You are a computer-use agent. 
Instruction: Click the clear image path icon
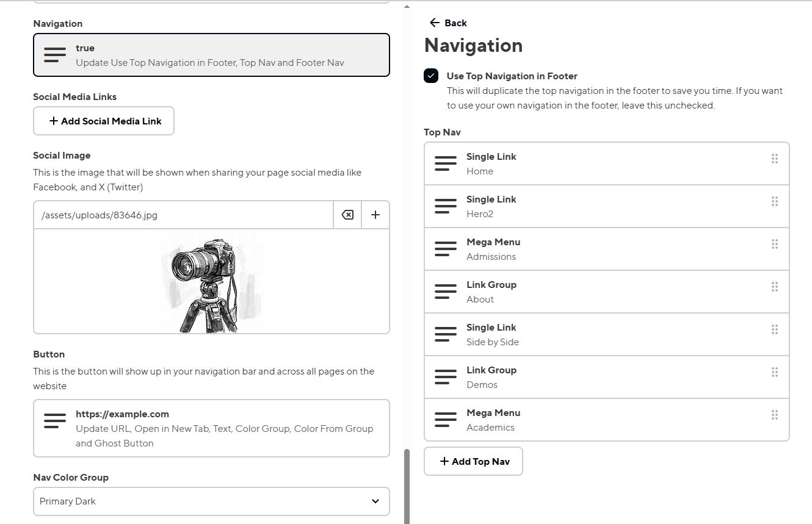347,215
